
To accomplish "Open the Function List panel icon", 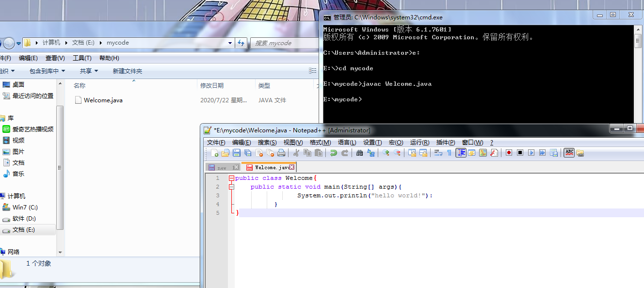I will [494, 153].
